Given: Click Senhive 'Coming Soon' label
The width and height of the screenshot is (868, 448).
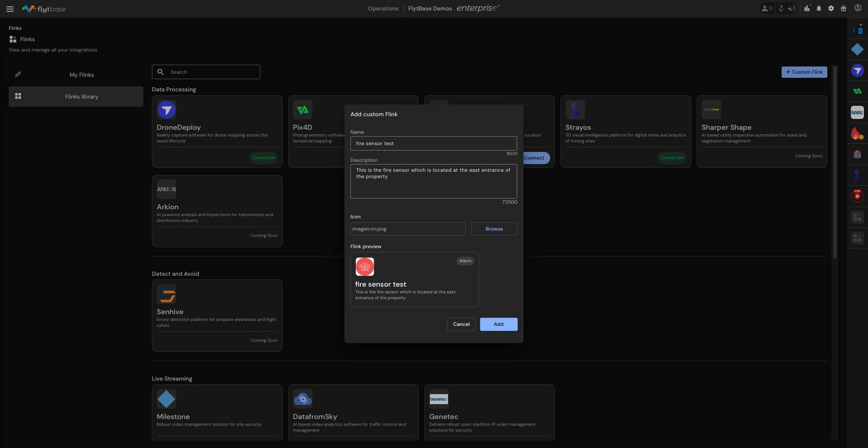Looking at the screenshot, I should pyautogui.click(x=264, y=340).
